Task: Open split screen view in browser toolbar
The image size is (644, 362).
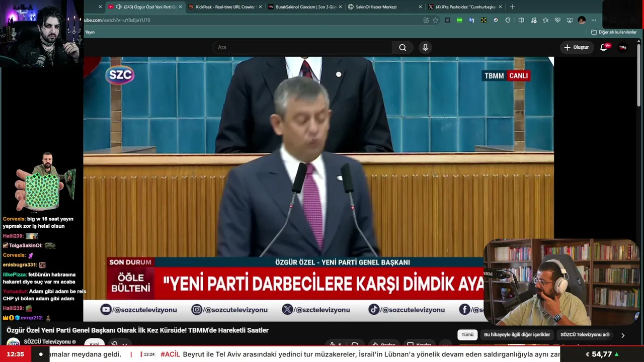Action: tap(521, 20)
